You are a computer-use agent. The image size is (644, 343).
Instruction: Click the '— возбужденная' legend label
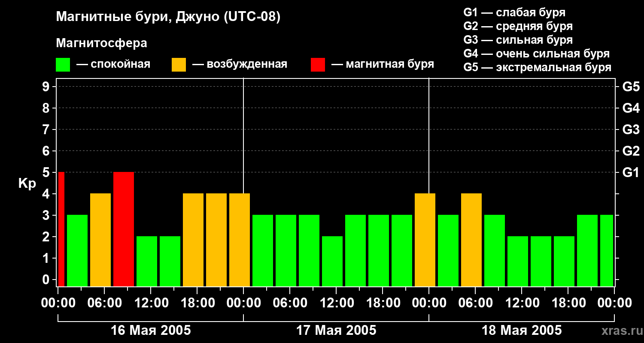pos(240,64)
